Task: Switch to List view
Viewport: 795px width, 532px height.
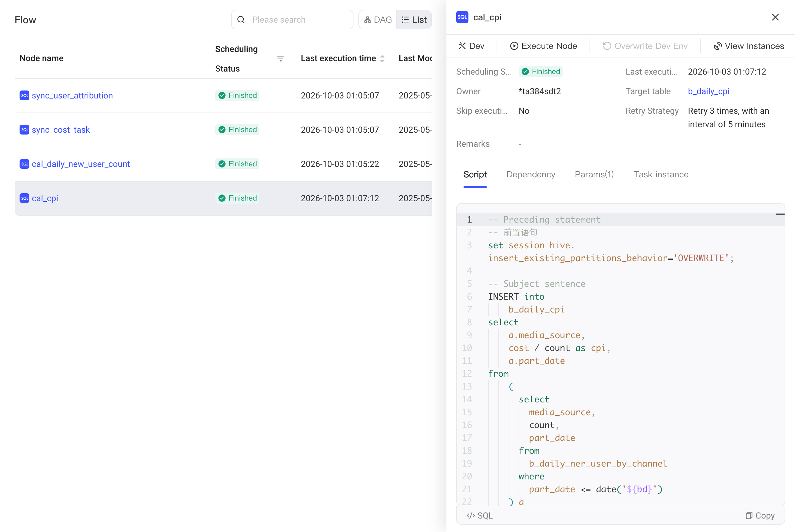Action: (414, 20)
